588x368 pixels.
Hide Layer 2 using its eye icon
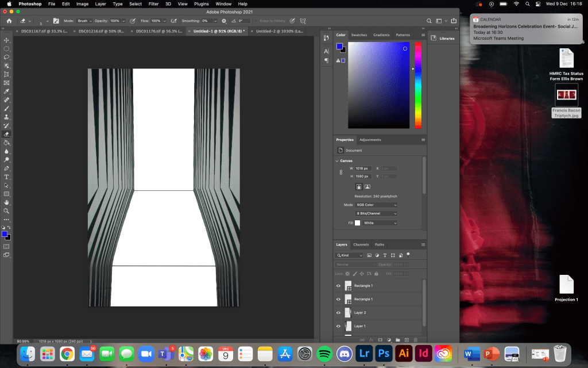[x=338, y=313]
